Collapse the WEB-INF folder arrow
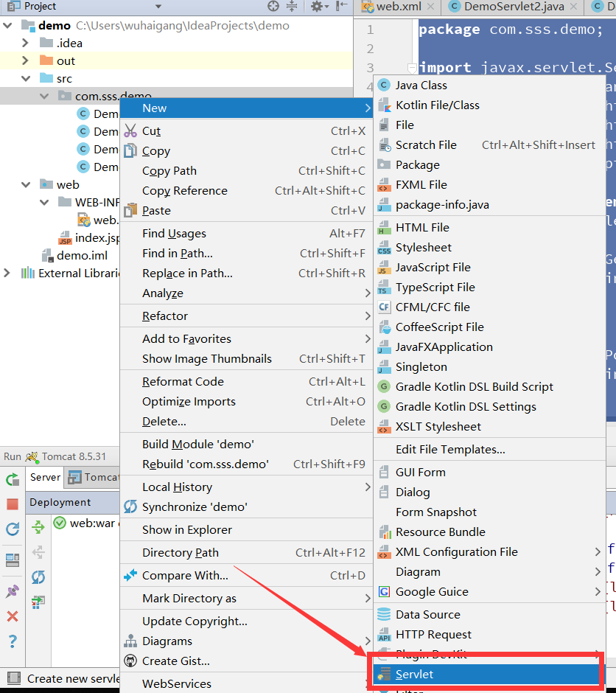Viewport: 616px width, 693px height. (44, 203)
